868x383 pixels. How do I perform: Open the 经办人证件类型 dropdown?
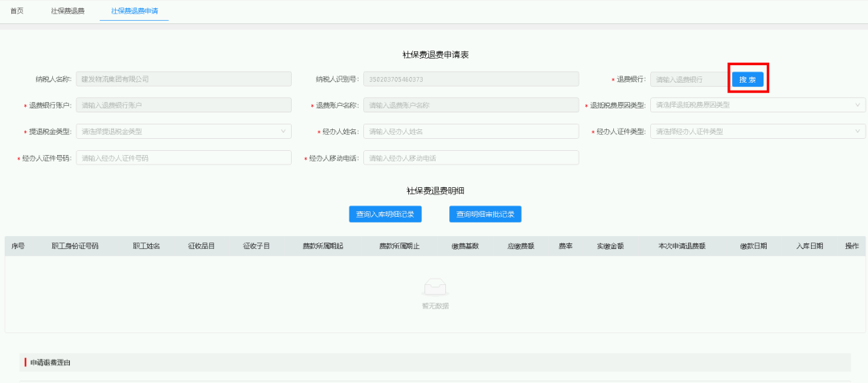coord(758,132)
